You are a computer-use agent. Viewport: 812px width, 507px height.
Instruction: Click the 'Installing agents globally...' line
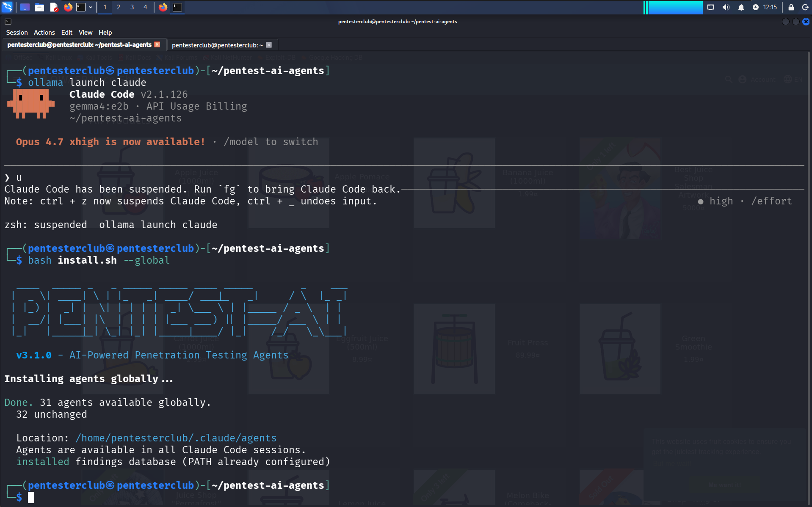[89, 379]
